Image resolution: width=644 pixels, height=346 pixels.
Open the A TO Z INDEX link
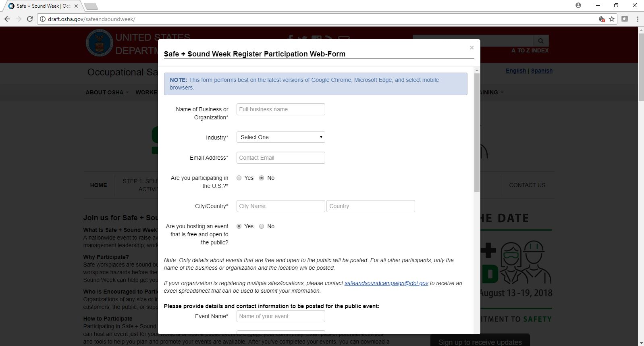coord(530,50)
